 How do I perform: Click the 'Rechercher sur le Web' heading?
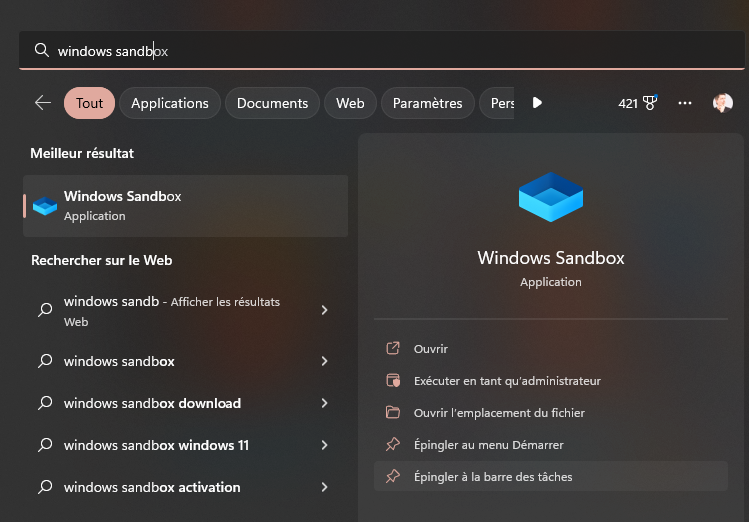[x=101, y=260]
